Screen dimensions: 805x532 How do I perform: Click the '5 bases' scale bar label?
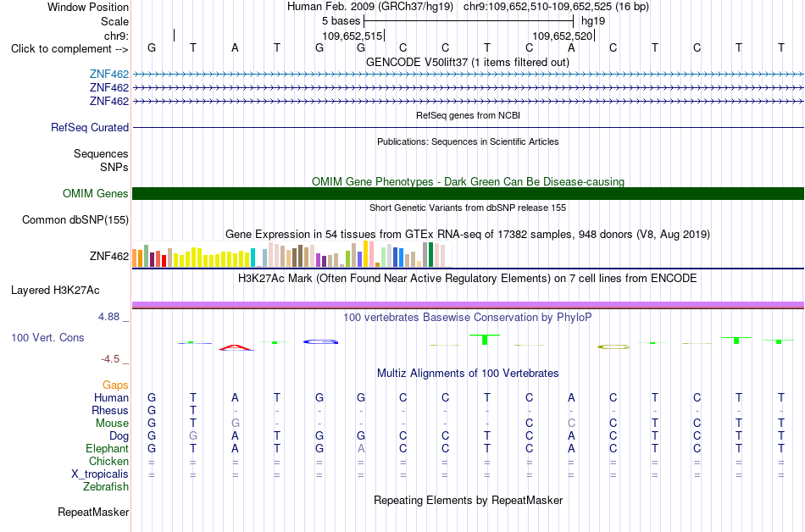click(341, 21)
